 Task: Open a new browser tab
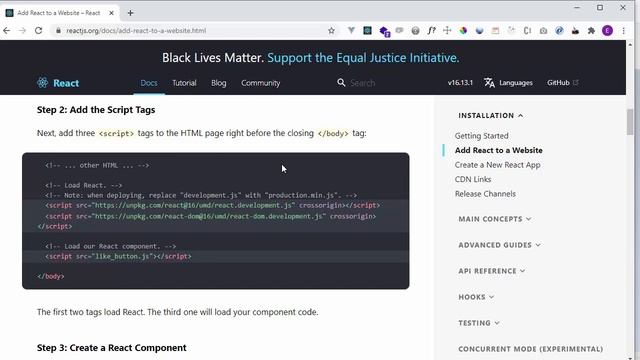coord(130,13)
